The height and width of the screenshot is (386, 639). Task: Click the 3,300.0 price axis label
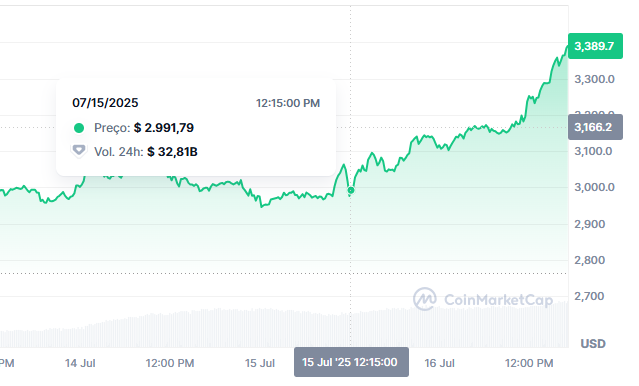(594, 79)
